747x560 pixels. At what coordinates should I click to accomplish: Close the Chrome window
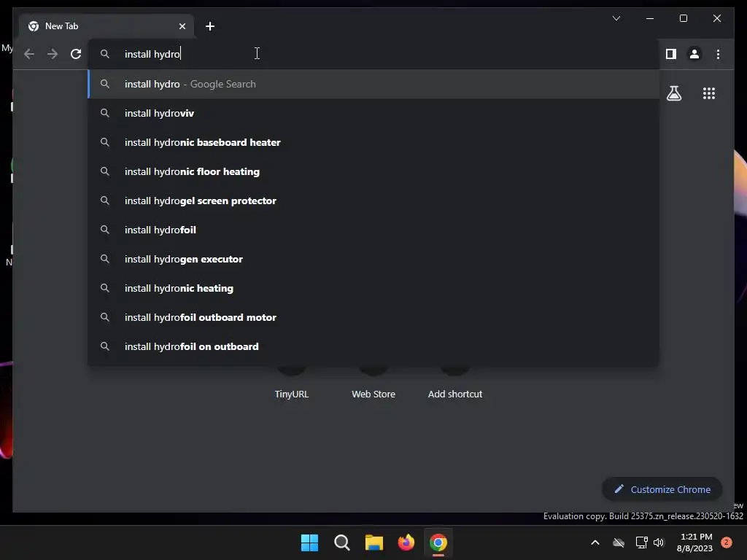(716, 18)
